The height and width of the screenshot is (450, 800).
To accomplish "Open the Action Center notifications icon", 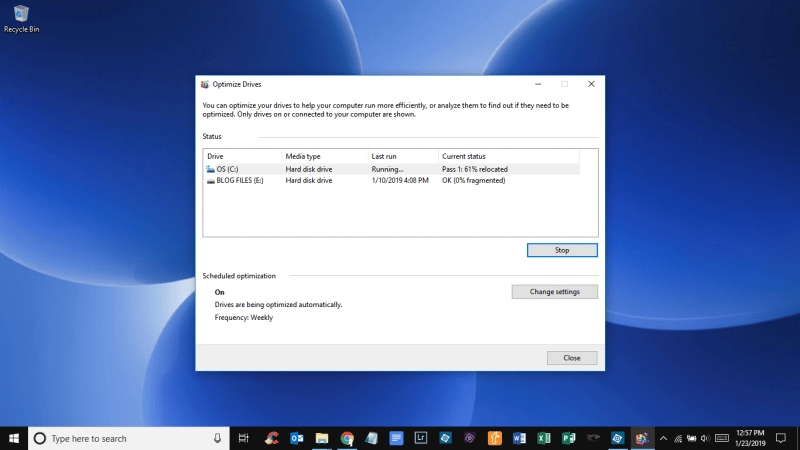I will click(x=781, y=438).
